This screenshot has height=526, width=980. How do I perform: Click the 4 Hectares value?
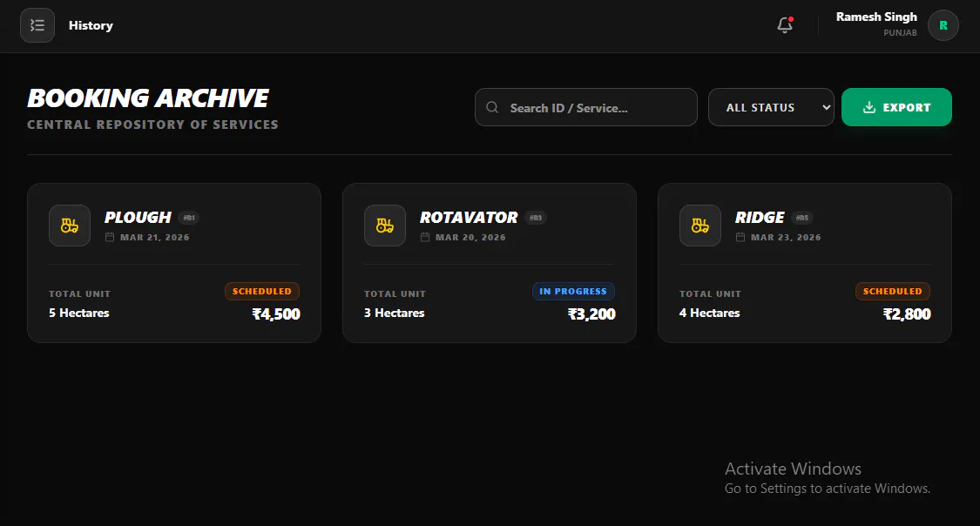click(x=709, y=313)
